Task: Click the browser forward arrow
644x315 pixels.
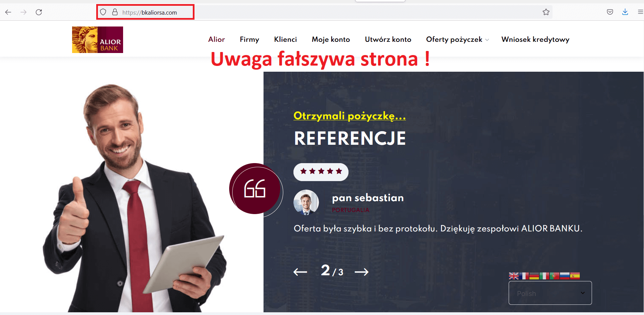Action: point(23,12)
